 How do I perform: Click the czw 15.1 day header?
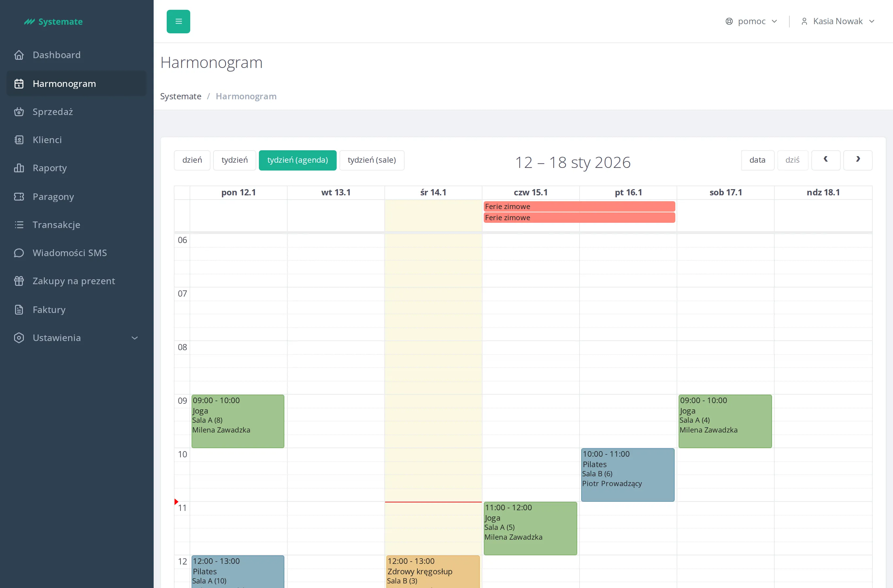(531, 192)
